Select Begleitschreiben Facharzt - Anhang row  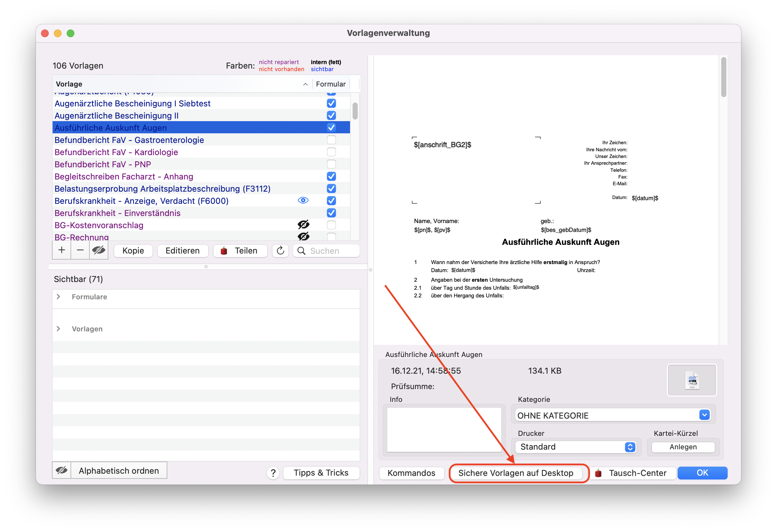coord(201,176)
